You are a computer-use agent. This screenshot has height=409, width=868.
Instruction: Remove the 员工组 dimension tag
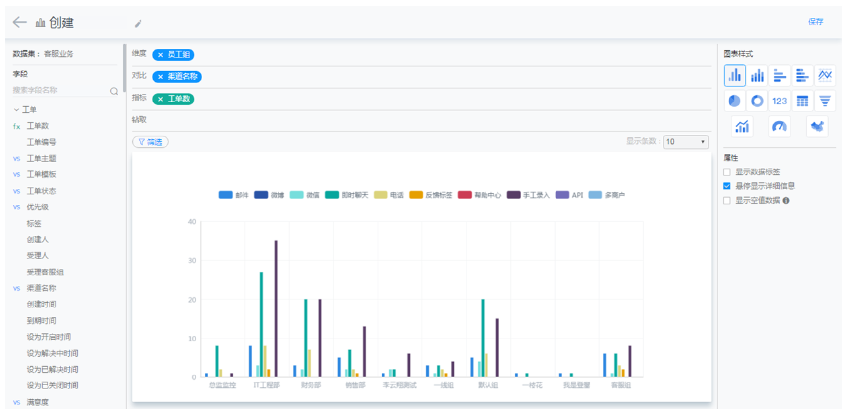click(160, 55)
